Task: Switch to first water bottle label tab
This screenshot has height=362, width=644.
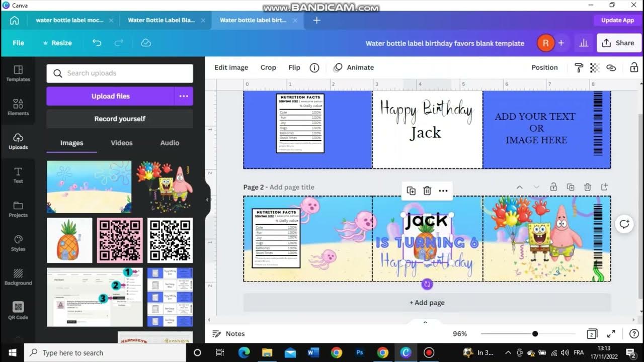Action: (69, 20)
